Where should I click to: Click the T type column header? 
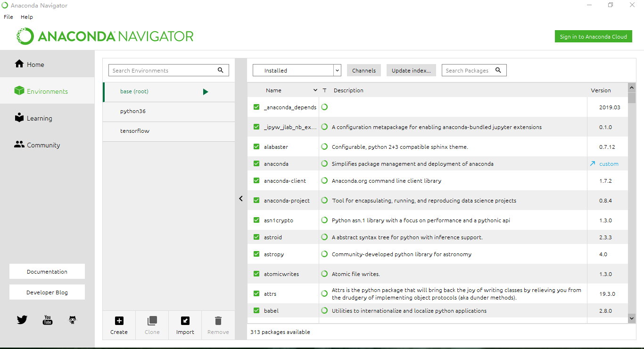coord(324,90)
